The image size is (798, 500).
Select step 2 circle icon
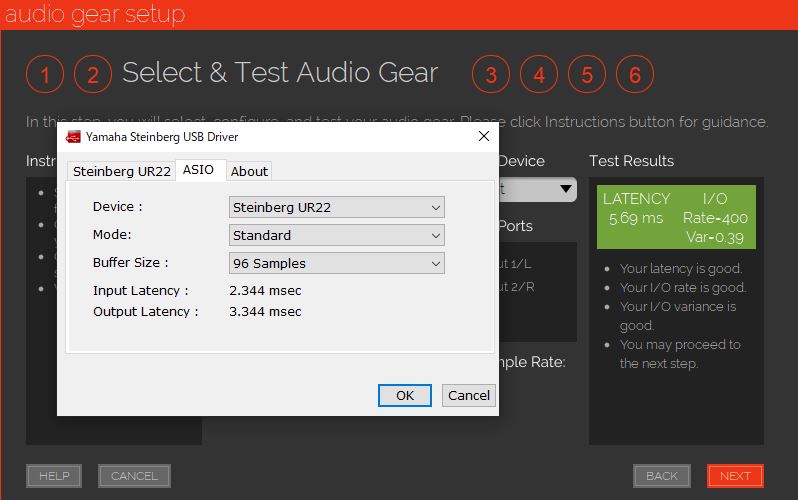tap(93, 74)
